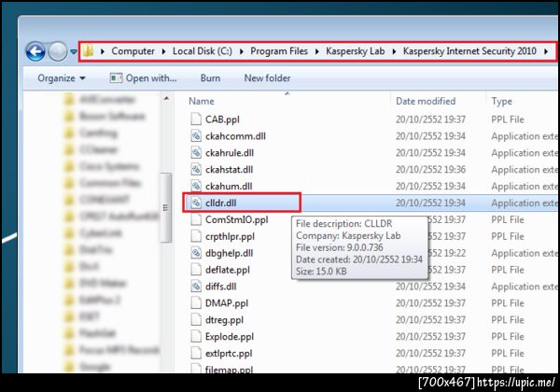Select the ckahum.dll file icon

click(x=196, y=186)
